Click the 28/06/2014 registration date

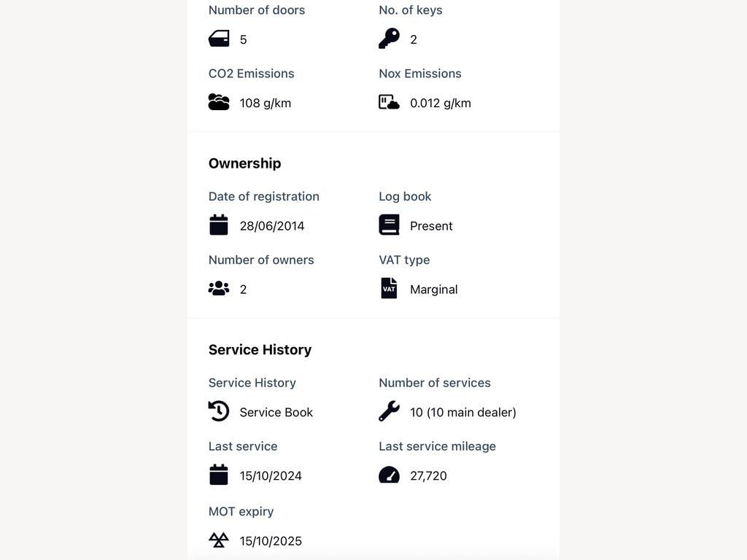click(272, 226)
